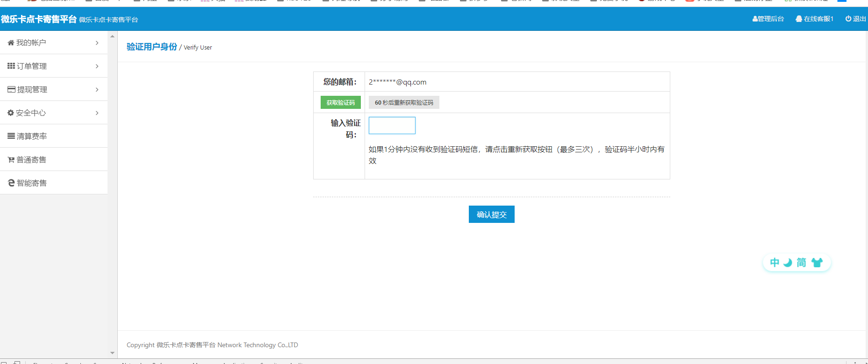Click the home icon beside 我的帐户

[11, 43]
